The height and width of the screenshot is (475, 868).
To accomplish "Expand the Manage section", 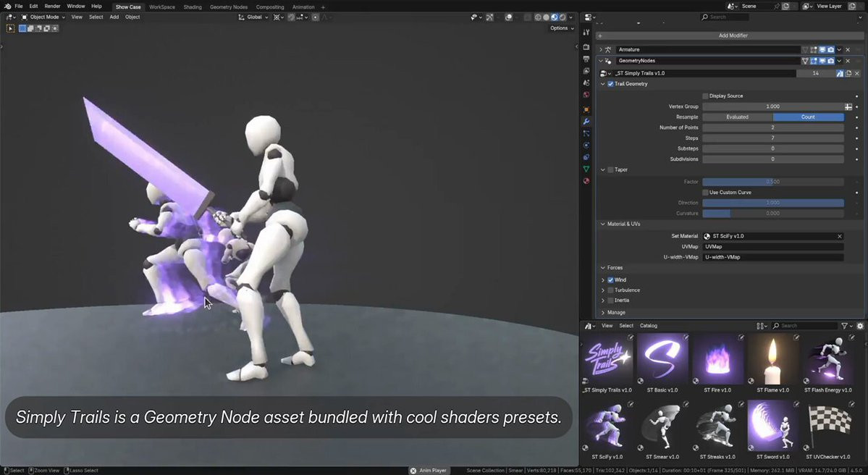I will (603, 313).
